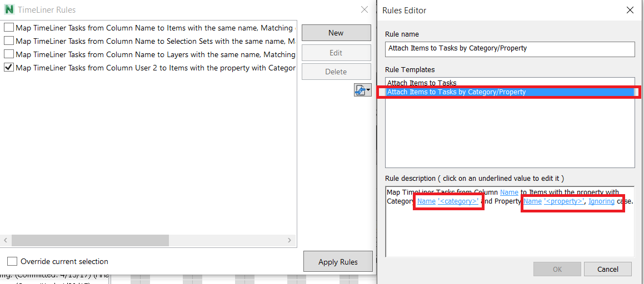The image size is (644, 284).
Task: Check the Selection Sets mapping rule
Action: (9, 41)
